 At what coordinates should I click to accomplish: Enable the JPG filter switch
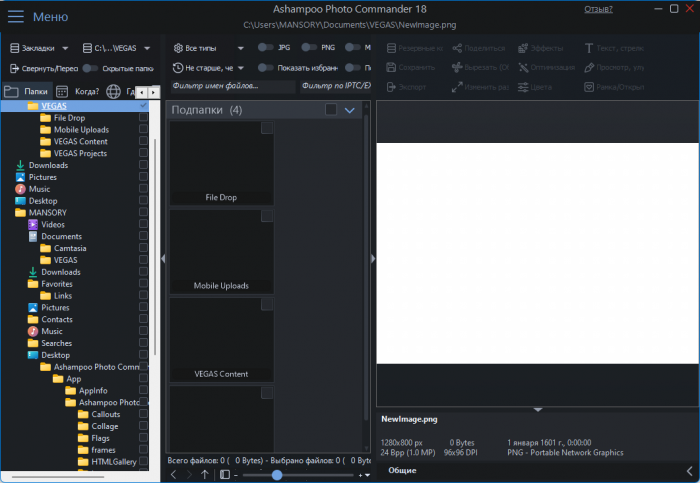pyautogui.click(x=266, y=47)
